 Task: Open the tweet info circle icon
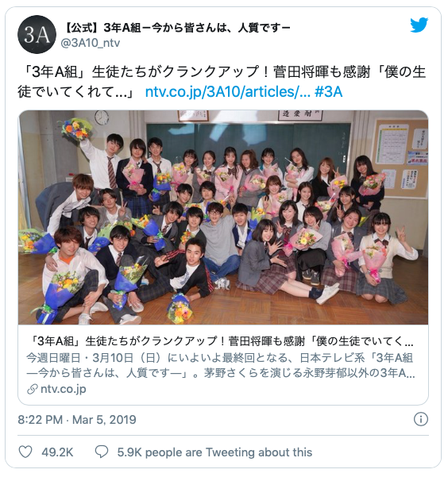point(421,420)
